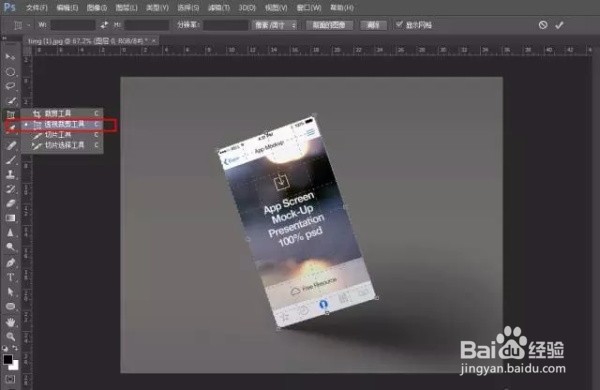
Task: Click the phone mockup image on canvas
Action: click(297, 222)
